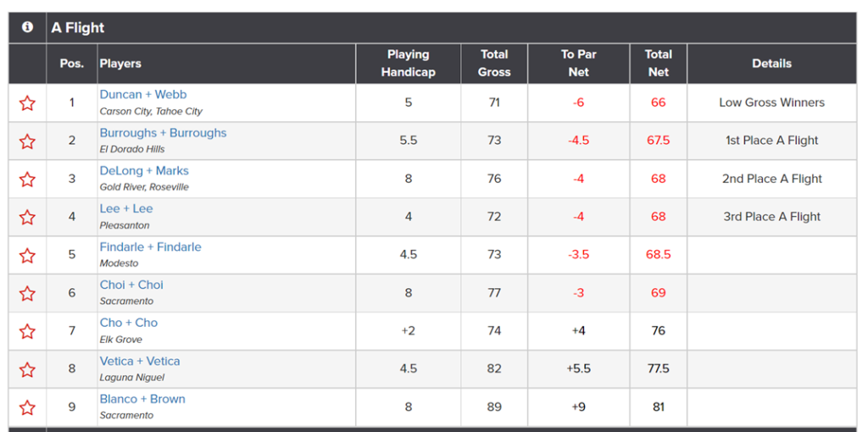Open the Vetica + Vetica team link

tap(140, 361)
